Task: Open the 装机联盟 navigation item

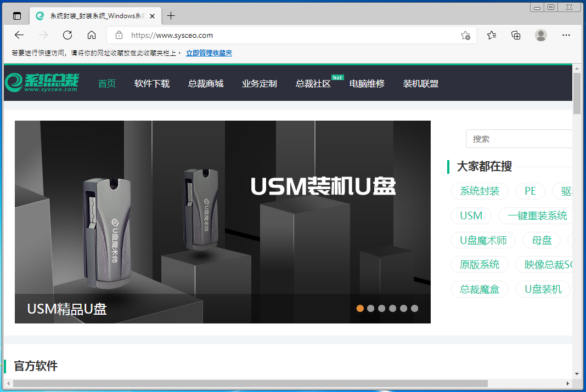Action: pyautogui.click(x=420, y=84)
